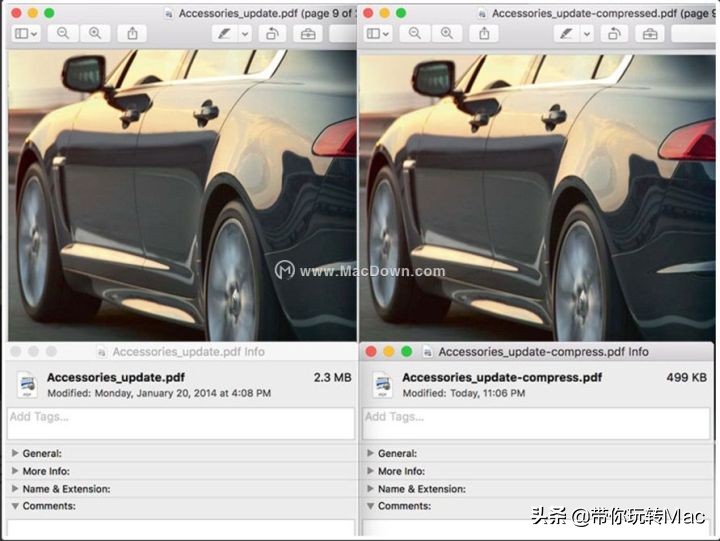The height and width of the screenshot is (541, 720).
Task: Click the car image in Accessories_update.pdf preview
Action: click(182, 195)
